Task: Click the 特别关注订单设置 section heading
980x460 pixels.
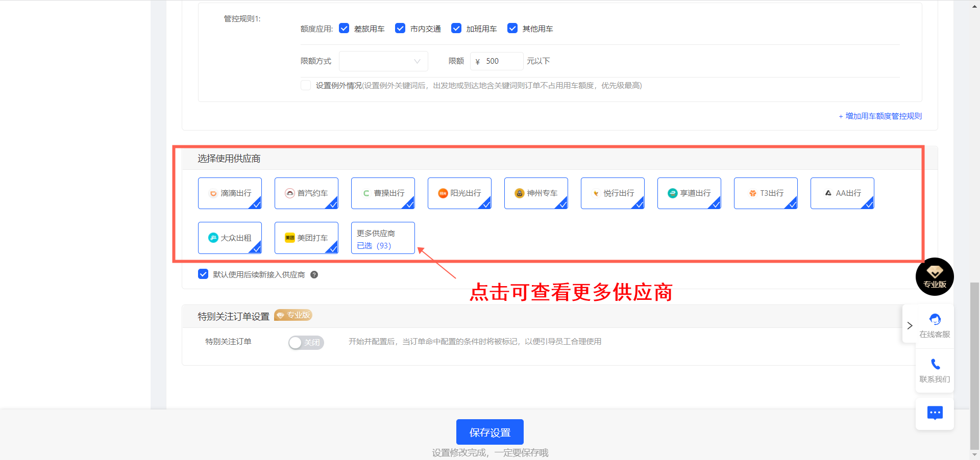Action: click(233, 316)
